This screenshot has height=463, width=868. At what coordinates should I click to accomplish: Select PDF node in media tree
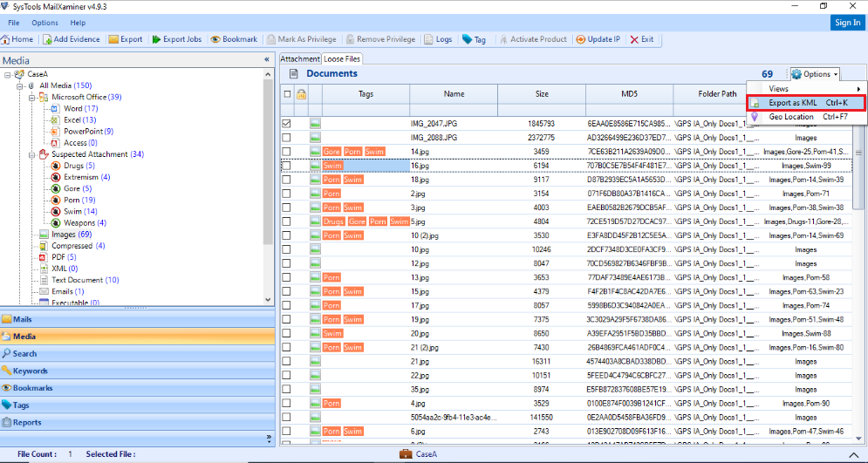tap(58, 257)
